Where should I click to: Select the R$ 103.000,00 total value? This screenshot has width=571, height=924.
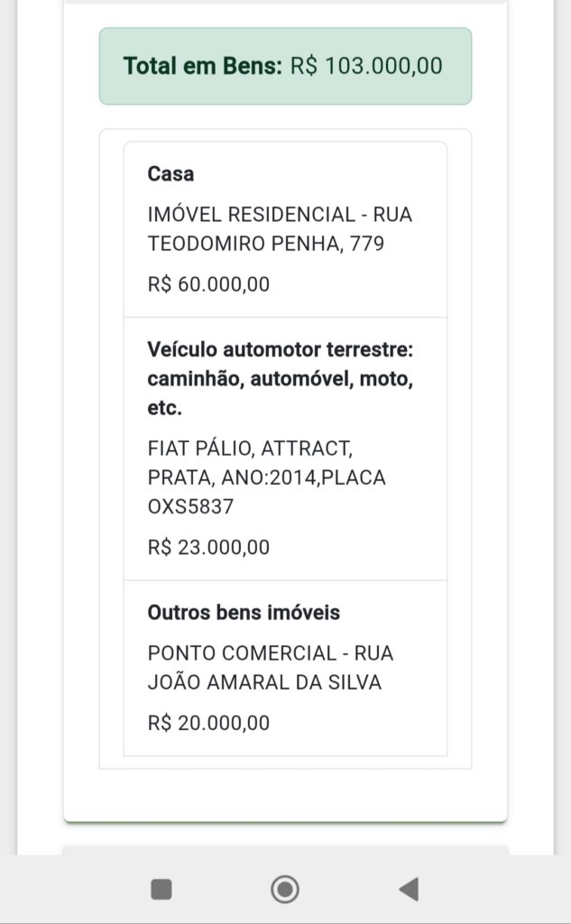click(366, 66)
